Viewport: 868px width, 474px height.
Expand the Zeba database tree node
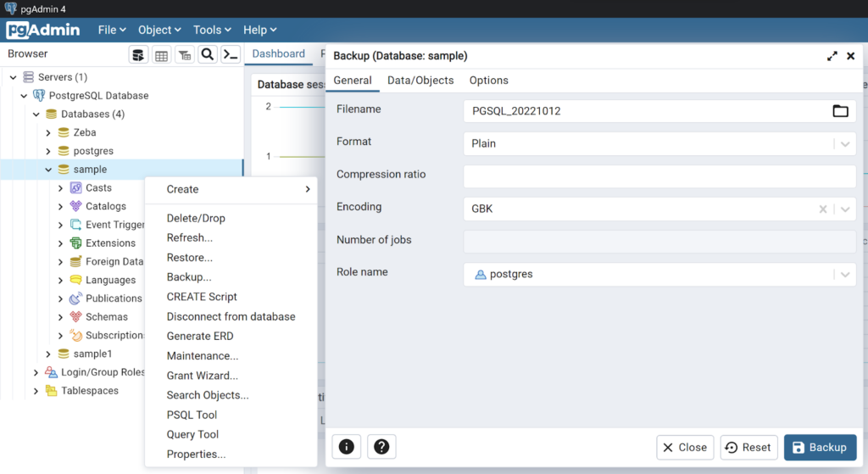click(x=48, y=133)
